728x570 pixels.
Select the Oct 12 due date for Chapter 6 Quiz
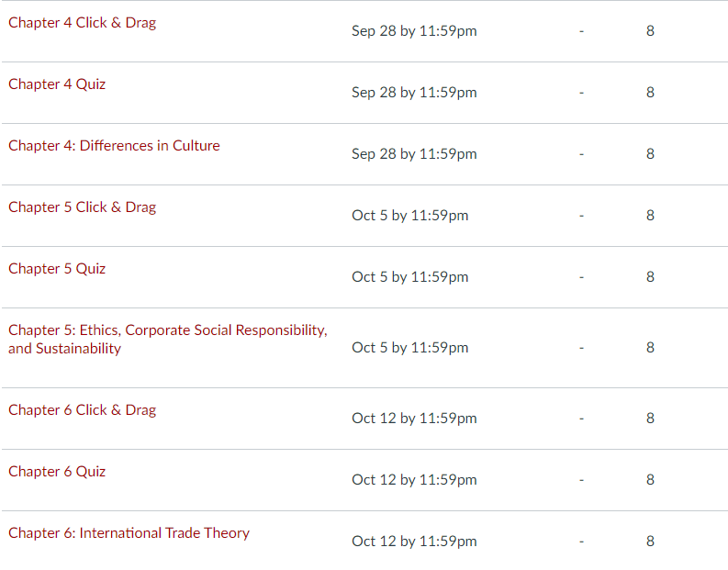click(x=414, y=480)
